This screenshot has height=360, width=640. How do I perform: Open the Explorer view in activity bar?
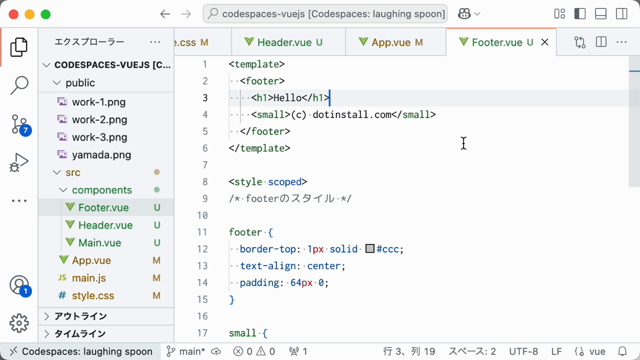19,47
